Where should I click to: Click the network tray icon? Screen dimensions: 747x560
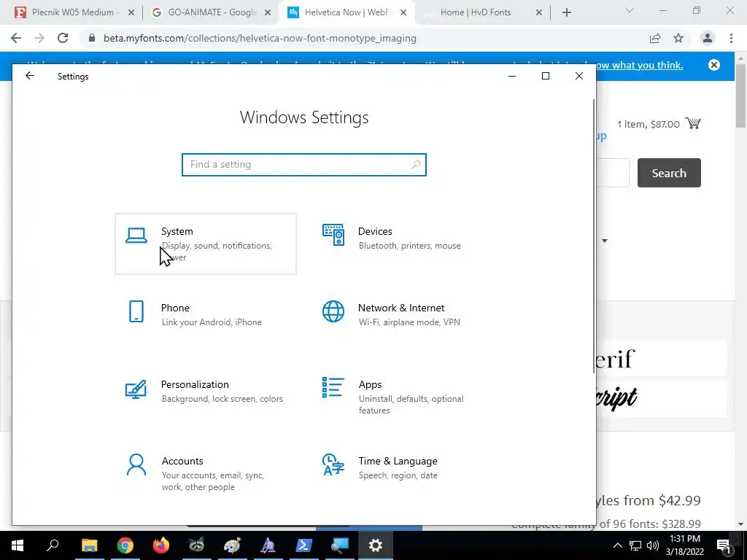635,545
